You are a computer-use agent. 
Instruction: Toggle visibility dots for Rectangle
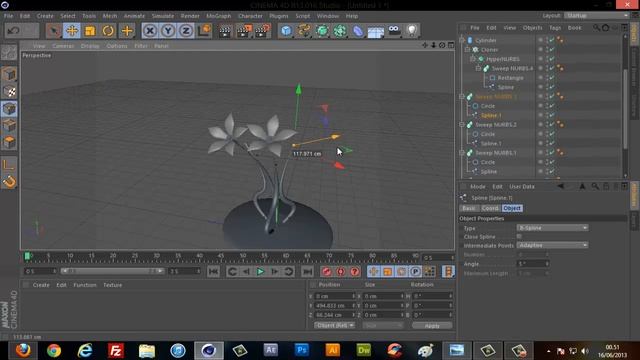tap(547, 78)
